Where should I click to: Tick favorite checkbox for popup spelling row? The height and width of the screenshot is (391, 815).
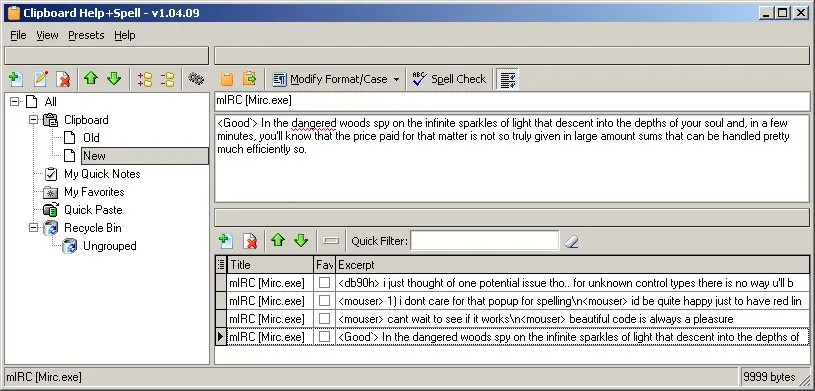[324, 301]
